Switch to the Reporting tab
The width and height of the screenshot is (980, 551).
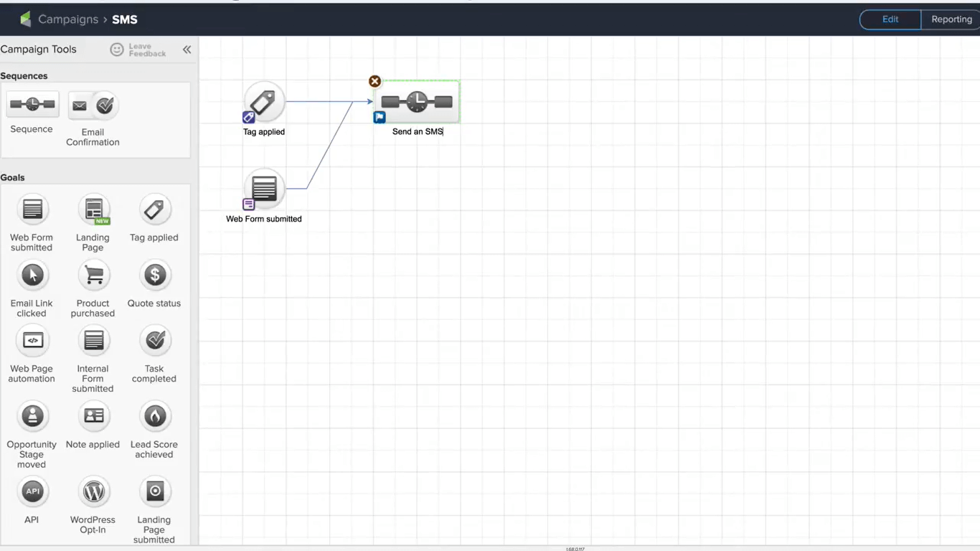pyautogui.click(x=951, y=19)
